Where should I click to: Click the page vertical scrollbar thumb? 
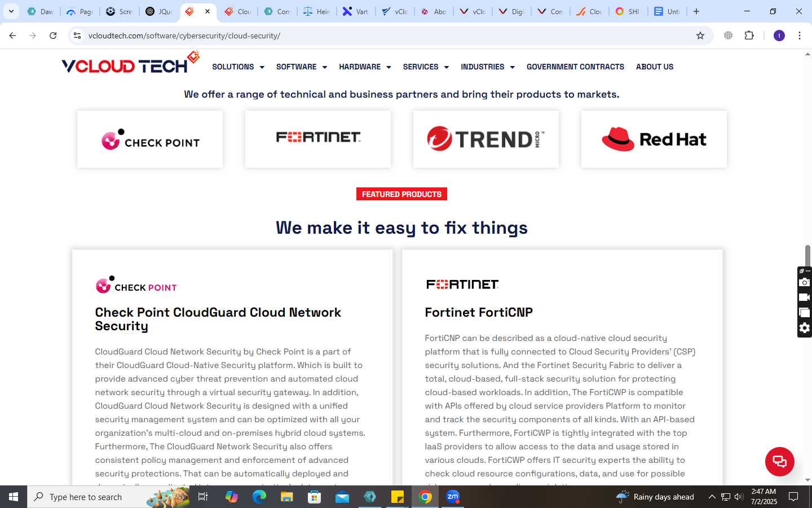pyautogui.click(x=807, y=255)
